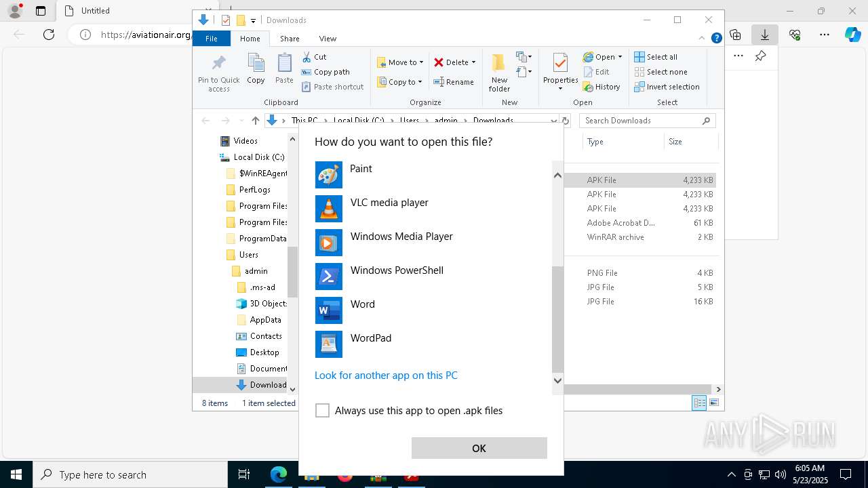868x488 pixels.
Task: Open History from the ribbon
Action: pyautogui.click(x=601, y=87)
